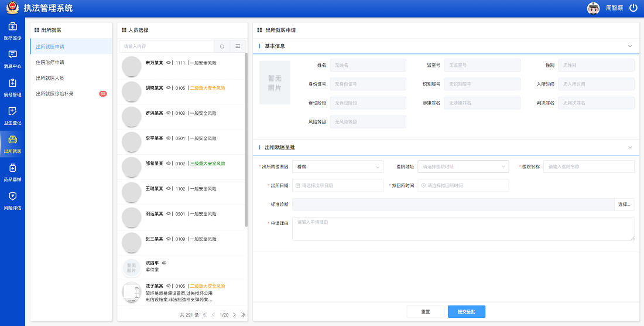Open the 风险评估 shield icon
644x326 pixels.
click(x=12, y=200)
